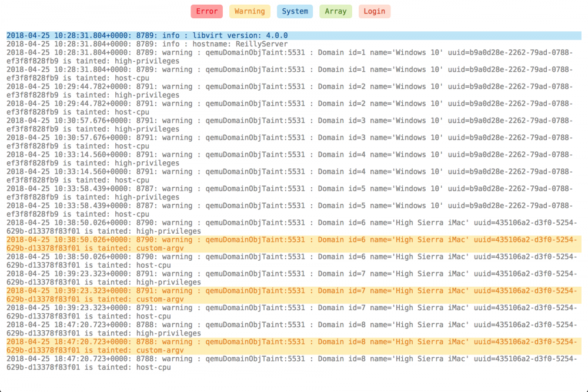This screenshot has height=392, width=588.
Task: Click the highlighted id=7 custom-argv warning line
Action: tap(293, 295)
